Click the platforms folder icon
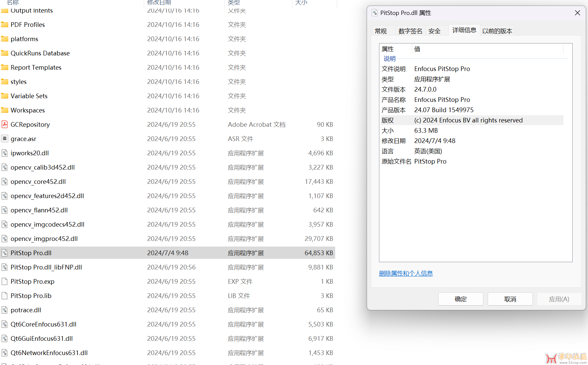 [5, 39]
